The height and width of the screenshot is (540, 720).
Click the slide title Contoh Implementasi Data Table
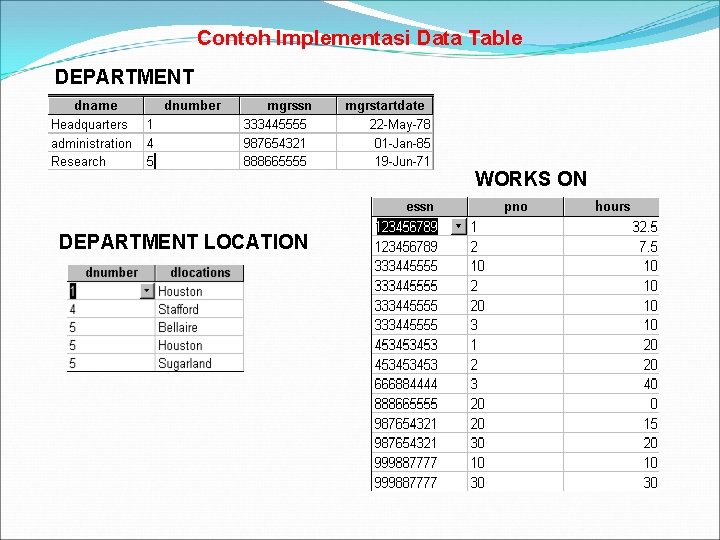click(x=360, y=38)
